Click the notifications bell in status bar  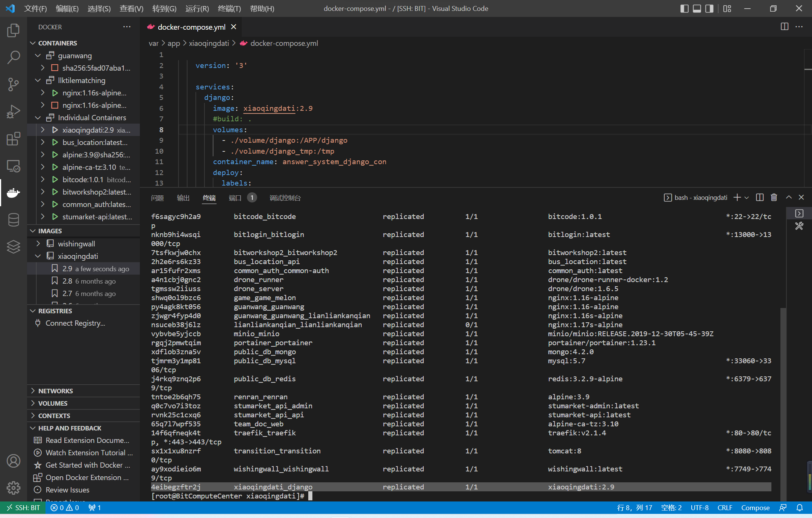800,508
